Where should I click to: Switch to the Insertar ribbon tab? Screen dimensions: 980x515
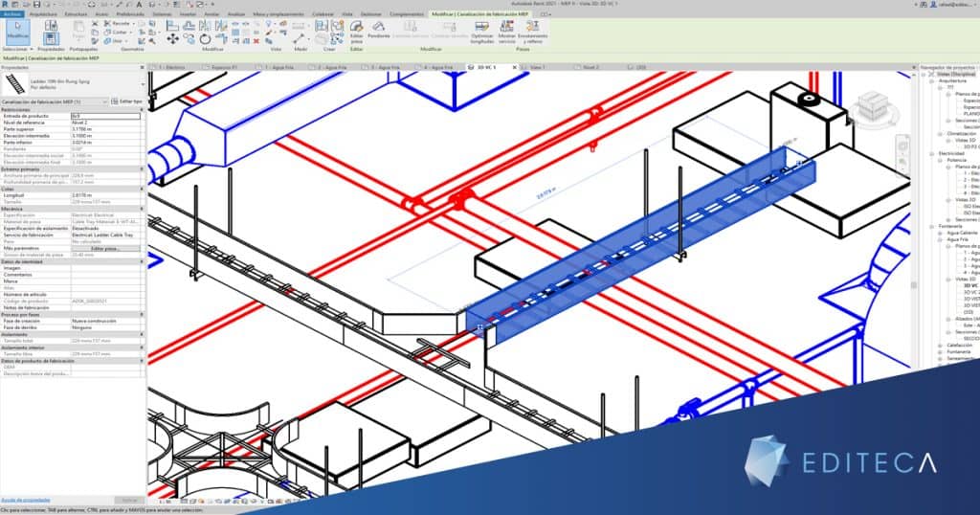(188, 13)
